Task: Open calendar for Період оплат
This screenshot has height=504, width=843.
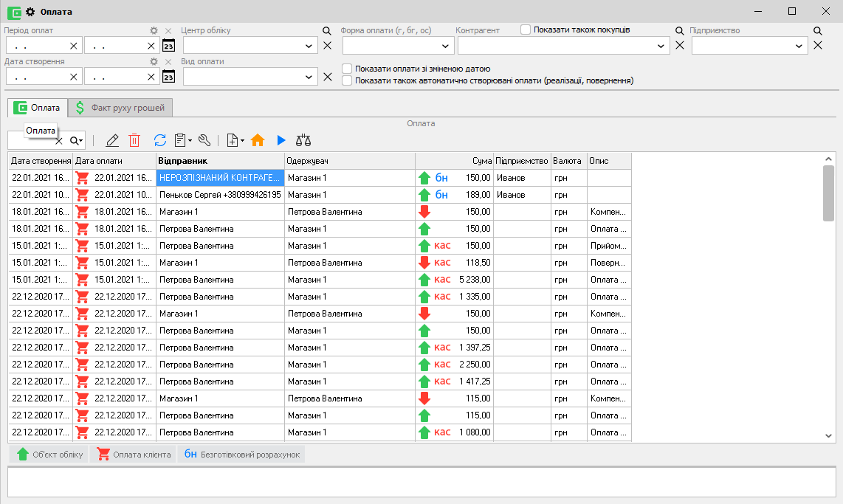Action: click(168, 46)
